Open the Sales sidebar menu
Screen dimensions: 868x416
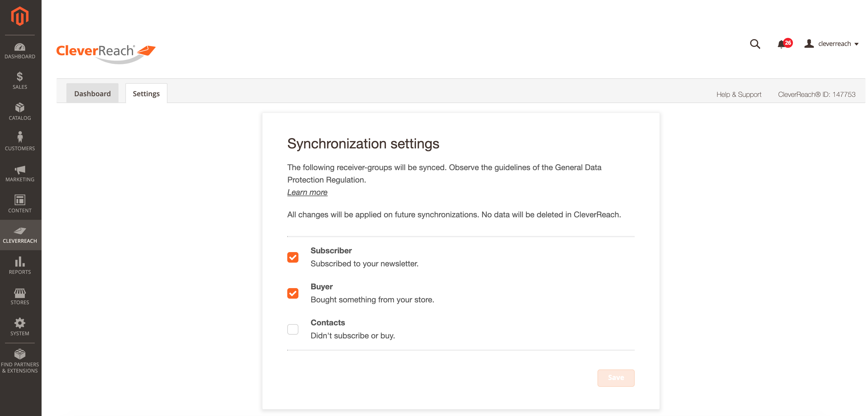click(20, 81)
